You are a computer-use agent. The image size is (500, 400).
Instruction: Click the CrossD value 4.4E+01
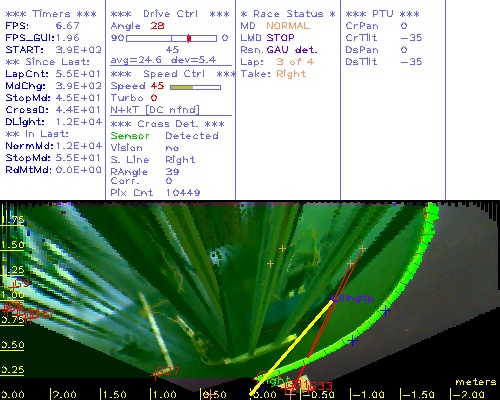(x=78, y=110)
